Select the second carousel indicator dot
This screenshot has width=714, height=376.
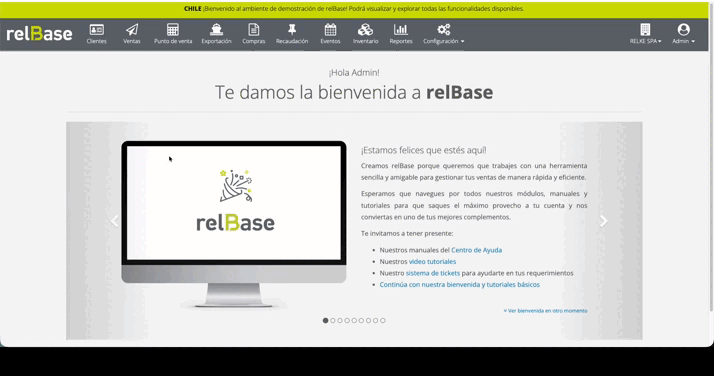[x=332, y=320]
